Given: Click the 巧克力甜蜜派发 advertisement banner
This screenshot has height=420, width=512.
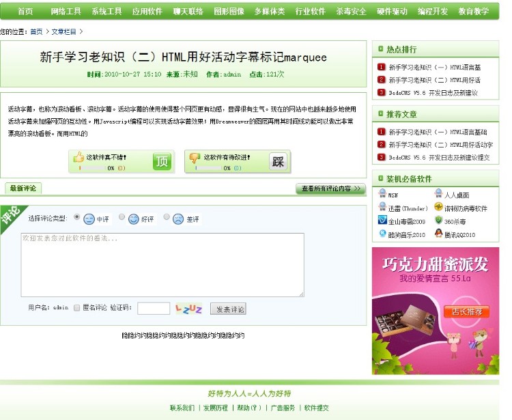Looking at the screenshot, I should (x=436, y=311).
